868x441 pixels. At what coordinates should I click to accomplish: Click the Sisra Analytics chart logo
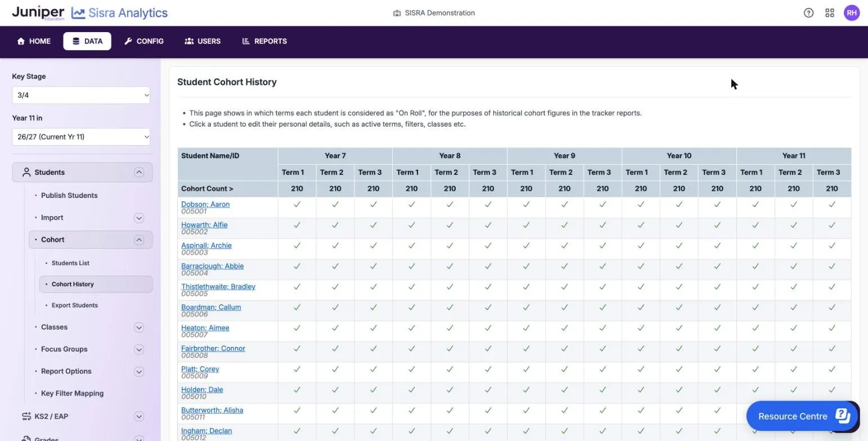click(x=78, y=13)
